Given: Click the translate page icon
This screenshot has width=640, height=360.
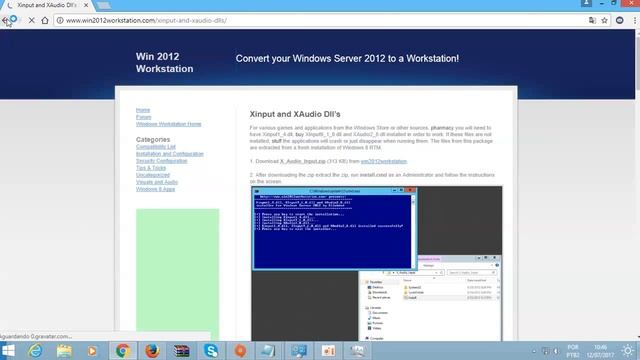Looking at the screenshot, I should point(592,20).
